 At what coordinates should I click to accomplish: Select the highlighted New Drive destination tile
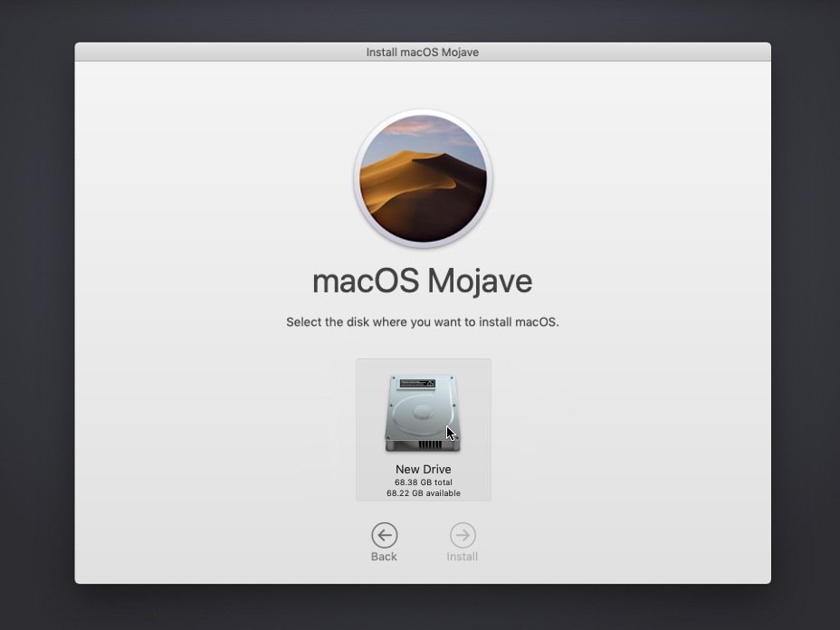[x=423, y=429]
